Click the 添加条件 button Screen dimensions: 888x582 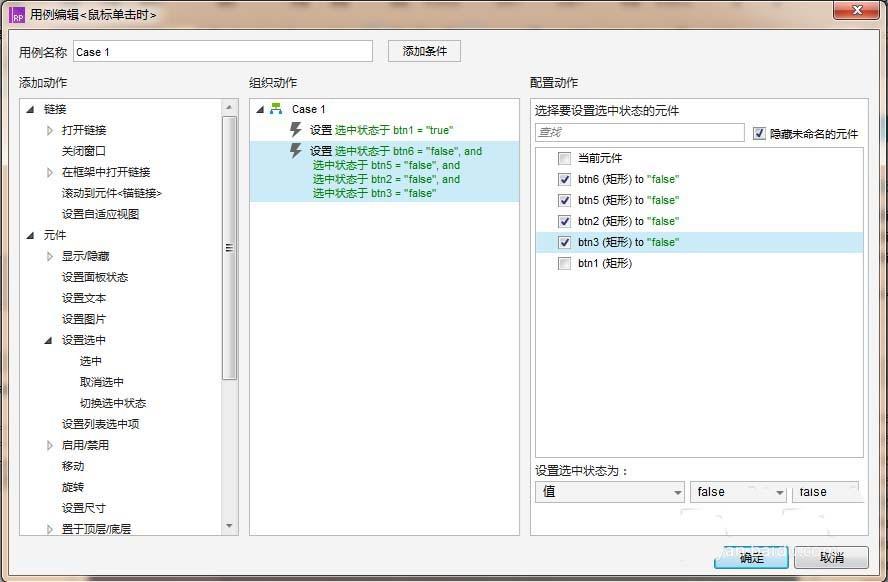click(x=424, y=51)
